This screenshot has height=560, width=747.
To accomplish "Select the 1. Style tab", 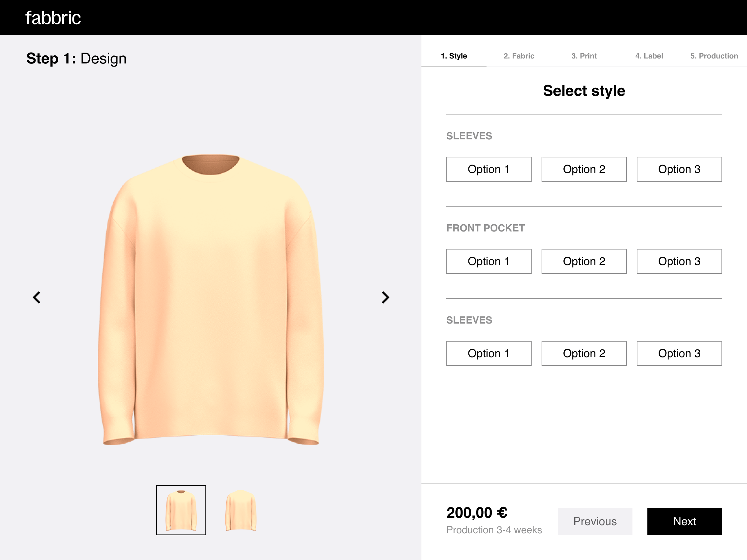I will point(454,56).
